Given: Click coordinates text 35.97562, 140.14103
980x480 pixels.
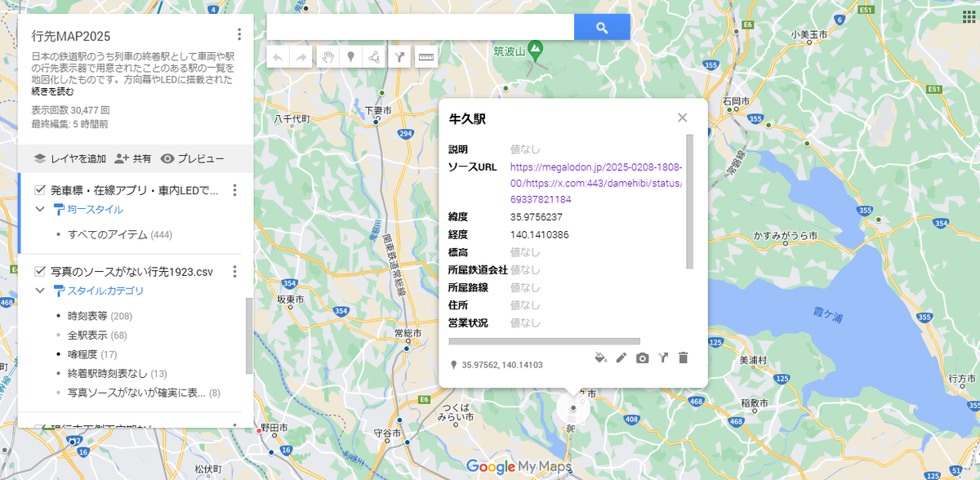Looking at the screenshot, I should point(501,365).
